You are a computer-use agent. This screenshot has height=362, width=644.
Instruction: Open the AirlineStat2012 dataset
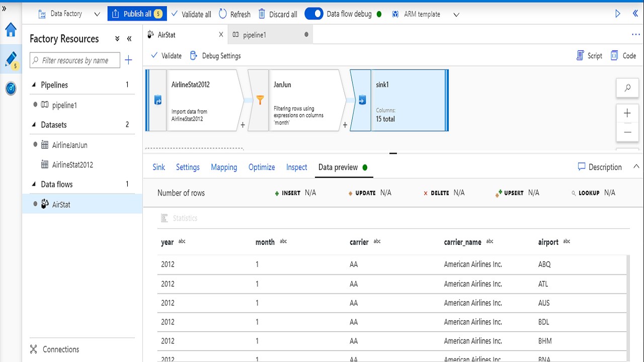72,164
